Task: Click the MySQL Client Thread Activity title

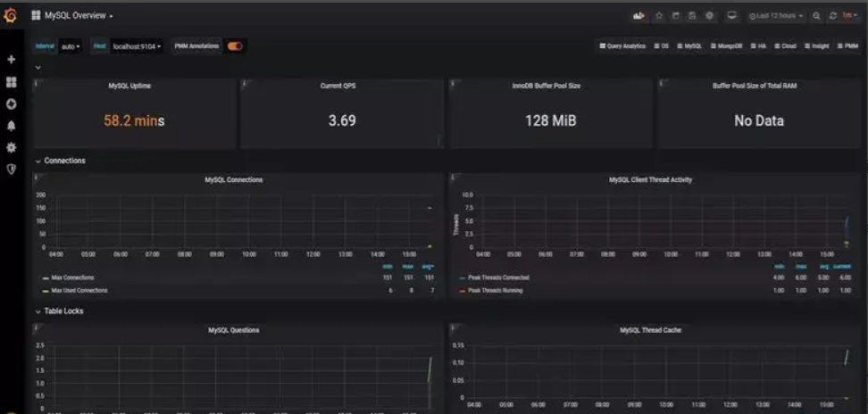Action: pos(650,180)
